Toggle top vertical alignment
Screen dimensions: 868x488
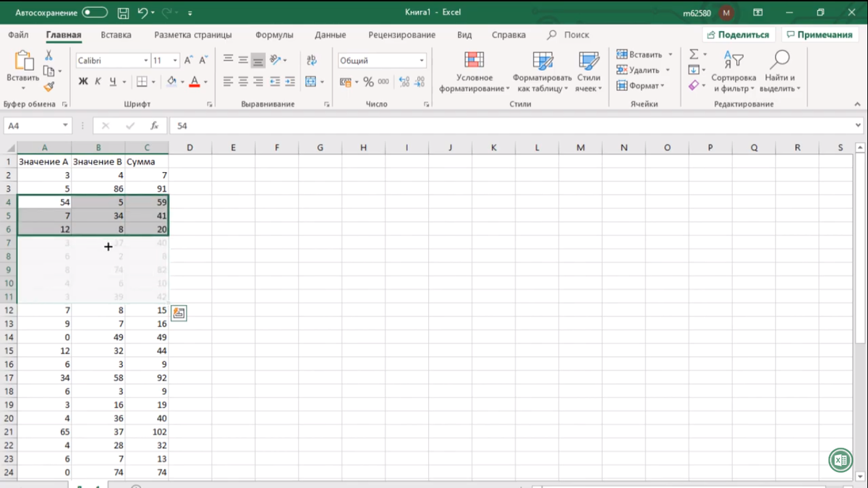[229, 61]
